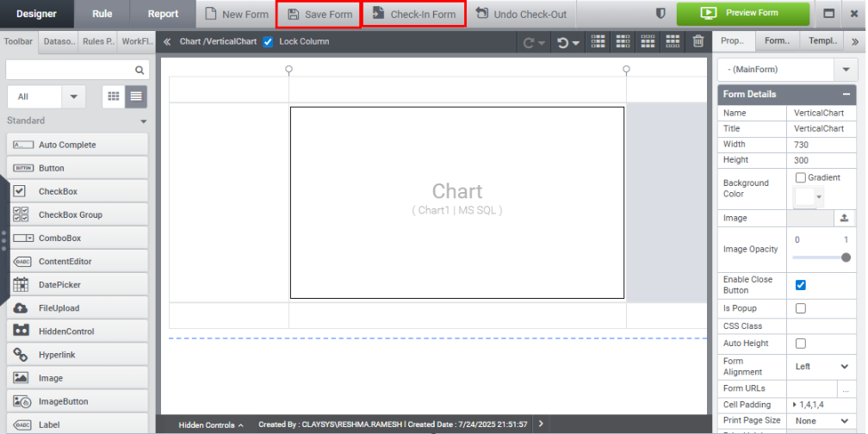The image size is (868, 434).
Task: Enable the Gradient checkbox
Action: [801, 177]
